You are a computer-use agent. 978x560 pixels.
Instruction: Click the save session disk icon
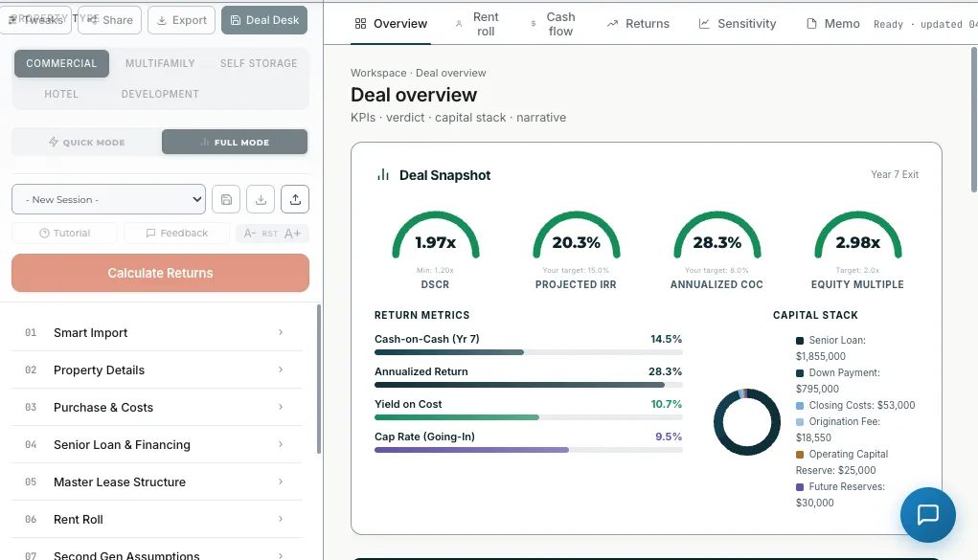pyautogui.click(x=226, y=199)
